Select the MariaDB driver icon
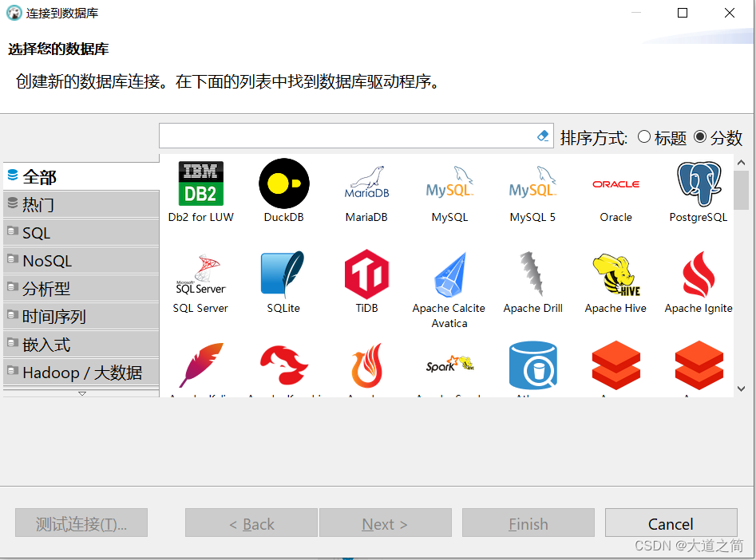Screen dimensions: 756x560 (367, 183)
